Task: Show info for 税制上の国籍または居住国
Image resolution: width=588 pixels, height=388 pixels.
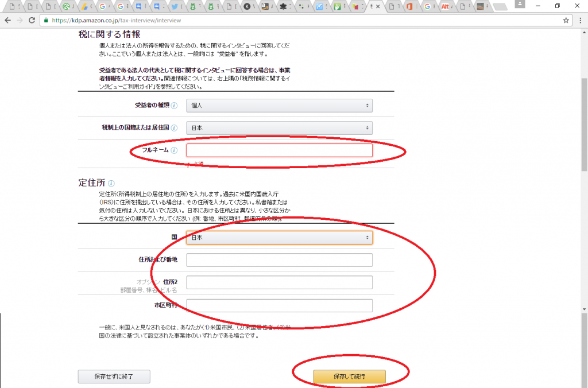Action: [175, 128]
